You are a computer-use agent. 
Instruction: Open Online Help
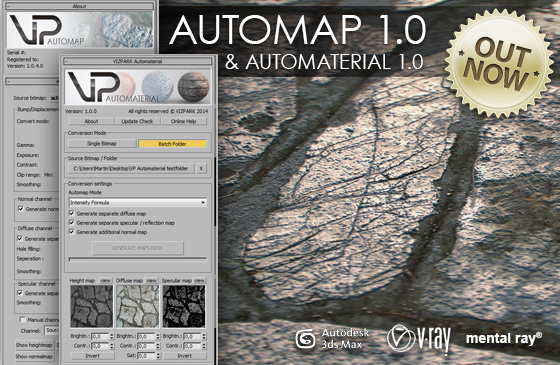pyautogui.click(x=184, y=121)
